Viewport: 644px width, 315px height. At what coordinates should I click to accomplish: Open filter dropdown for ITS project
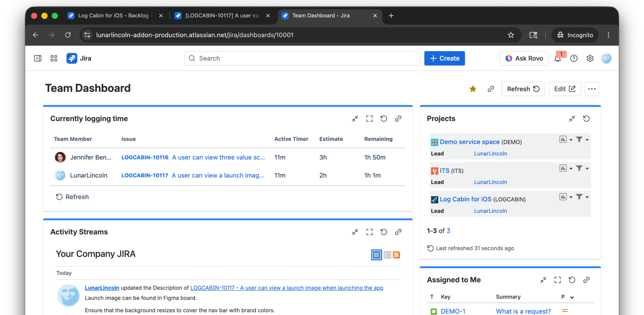(582, 168)
